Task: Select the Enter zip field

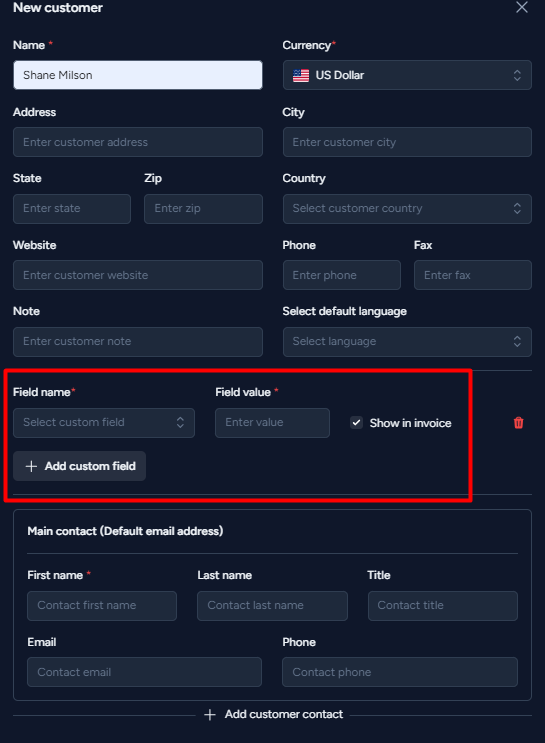Action: coord(203,208)
